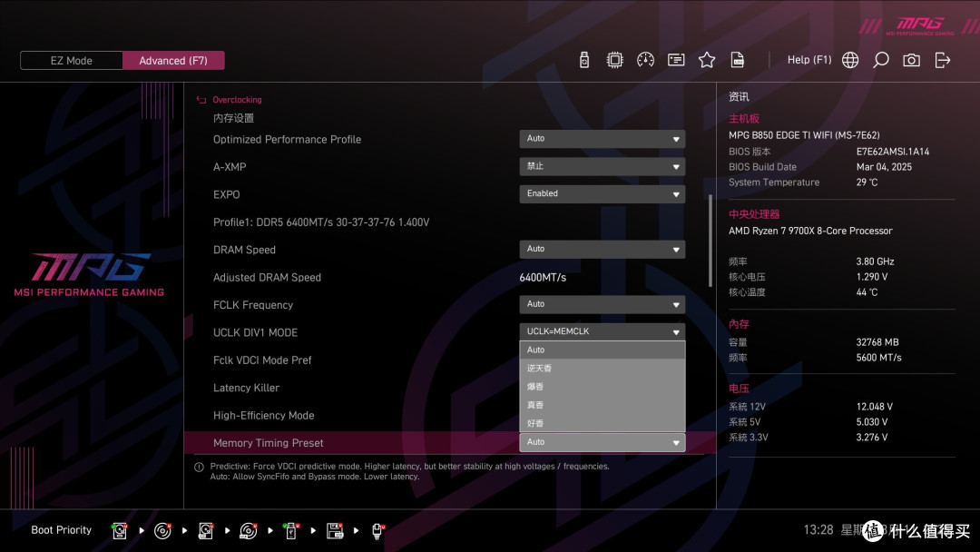This screenshot has width=980, height=552.
Task: Click the CPU frequency 3.80 GHz value
Action: [875, 261]
